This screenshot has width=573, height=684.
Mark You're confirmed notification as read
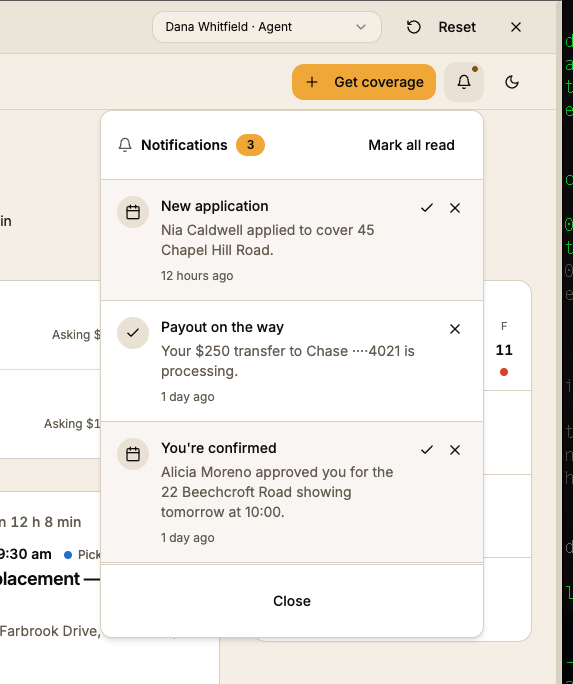tap(427, 450)
